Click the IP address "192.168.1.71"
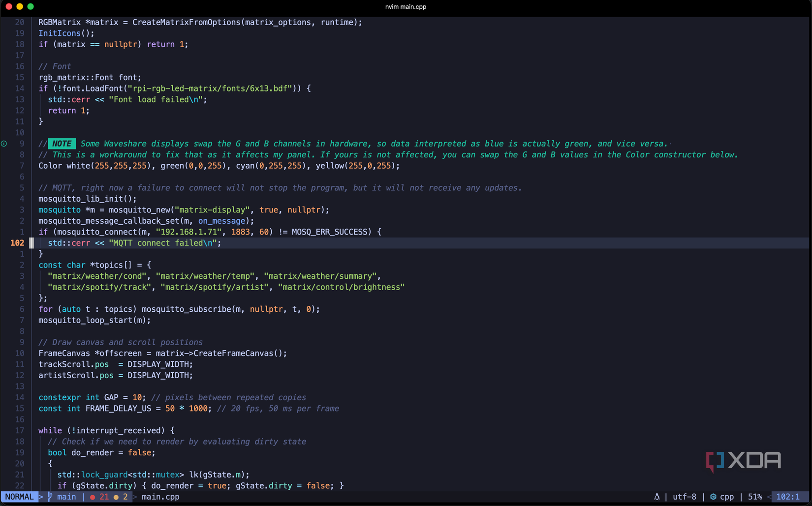Screen dimensions: 812x506 pos(188,232)
